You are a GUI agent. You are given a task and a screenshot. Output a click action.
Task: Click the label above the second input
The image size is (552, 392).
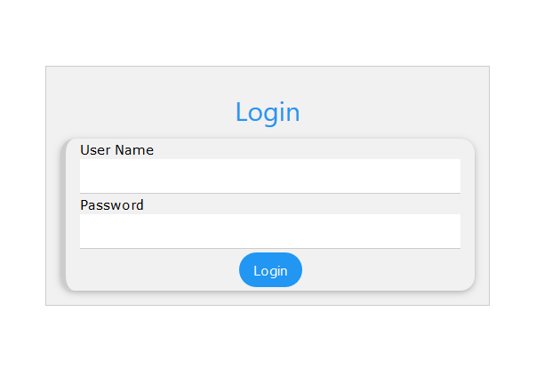click(x=112, y=205)
